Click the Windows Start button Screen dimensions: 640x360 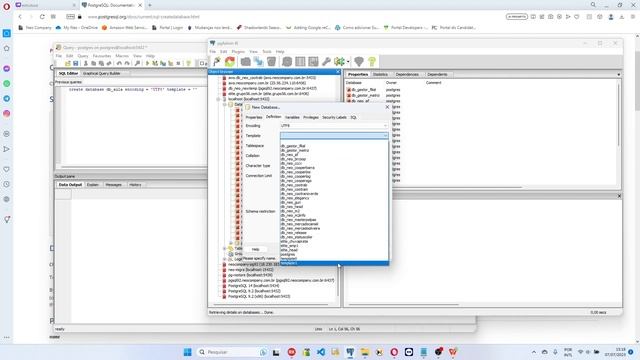click(187, 352)
